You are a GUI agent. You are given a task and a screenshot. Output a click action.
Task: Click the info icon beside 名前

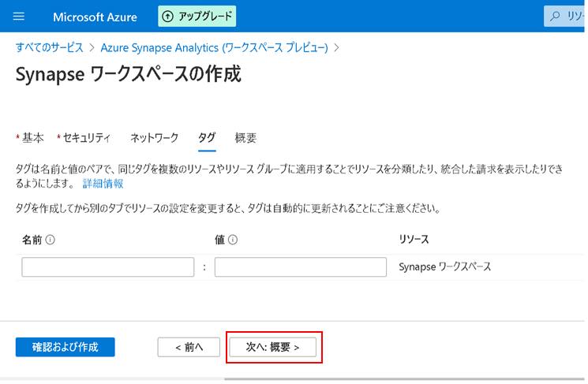click(x=50, y=240)
